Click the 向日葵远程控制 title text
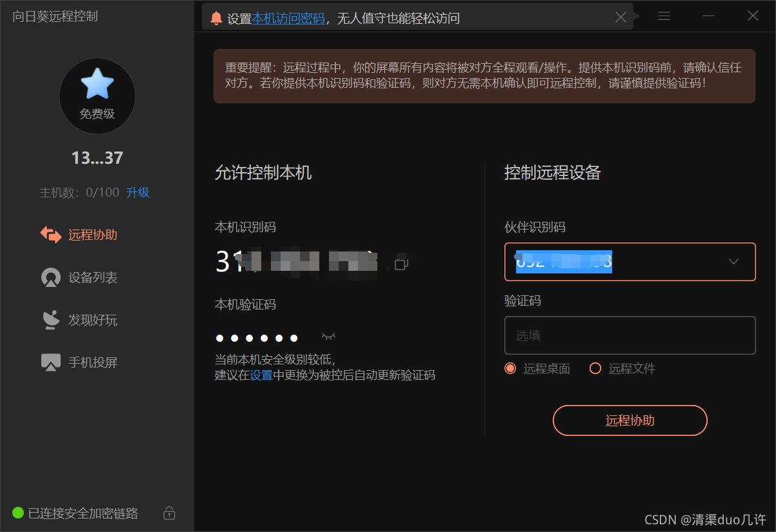Image resolution: width=776 pixels, height=532 pixels. coord(55,16)
